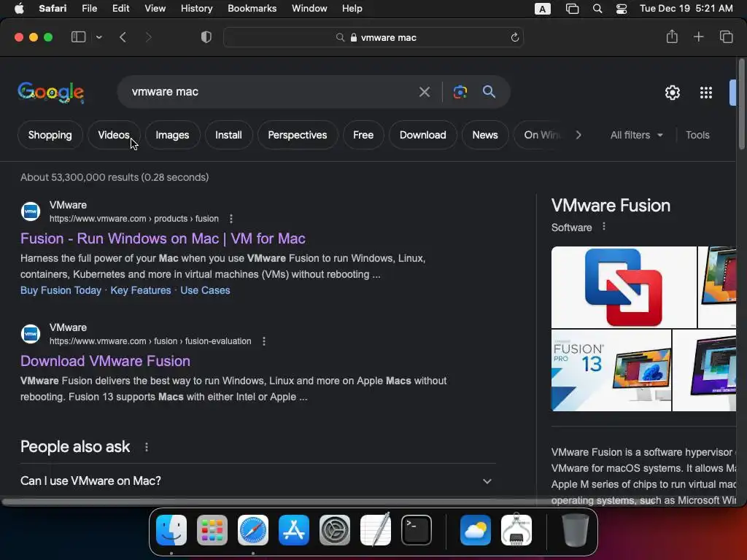Screen dimensions: 747x560
Task: Open the VMware Fusion Software more options dots
Action: coord(603,227)
